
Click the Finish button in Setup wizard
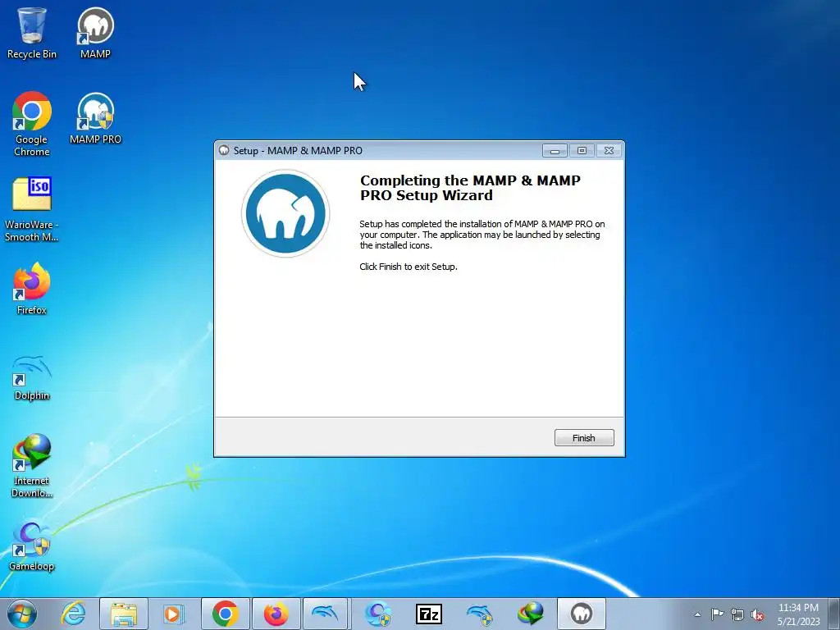(584, 438)
